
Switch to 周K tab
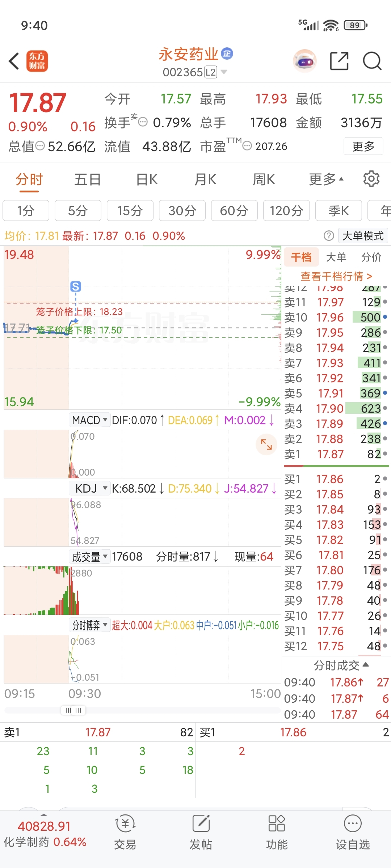tap(264, 179)
